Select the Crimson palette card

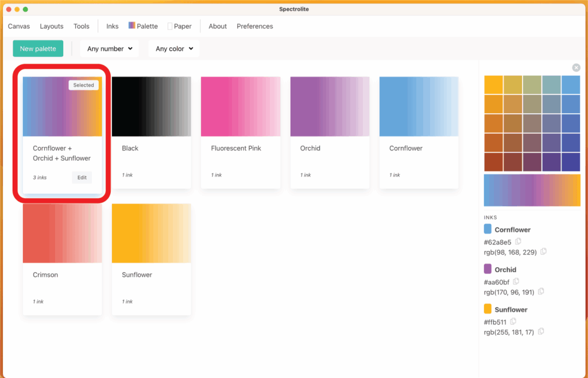click(63, 259)
